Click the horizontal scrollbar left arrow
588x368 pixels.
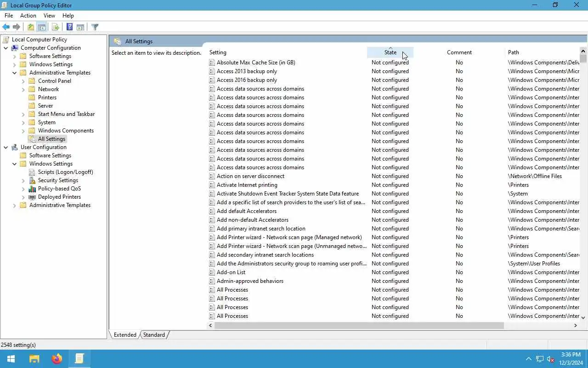pos(211,325)
